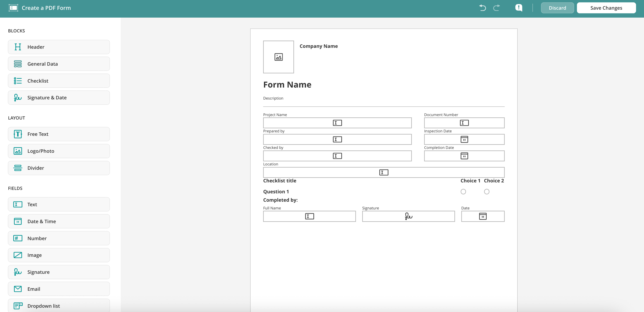Click Save Changes button
This screenshot has width=644, height=312.
pos(606,8)
